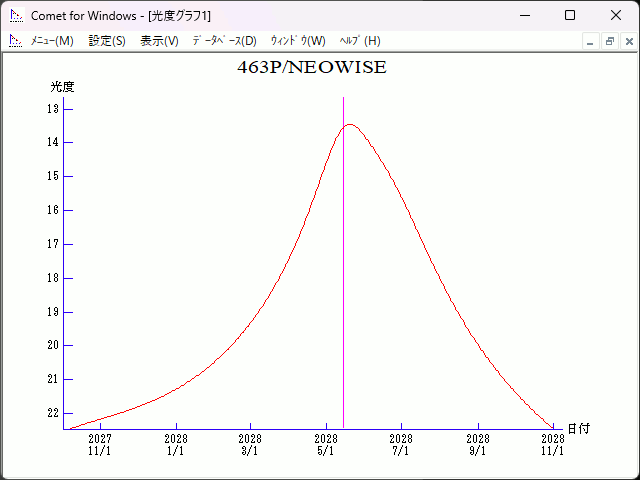Select the 2028 5/1 date axis label
The image size is (640, 480).
[325, 444]
